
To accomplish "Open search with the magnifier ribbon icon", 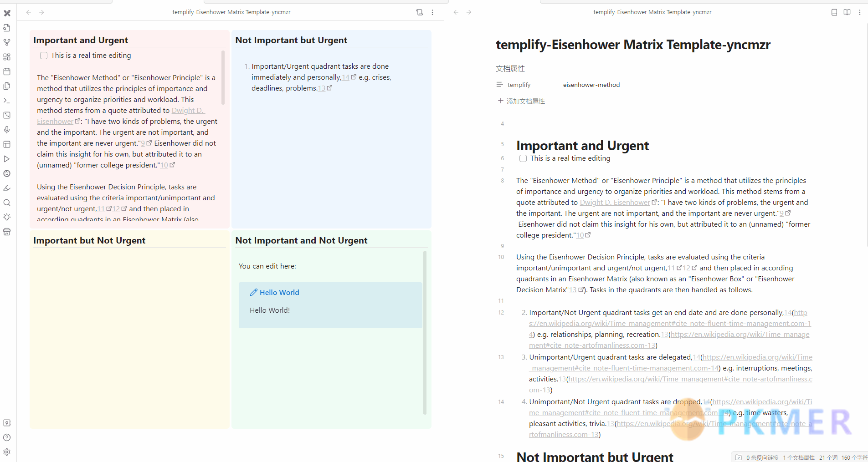I will [x=7, y=203].
